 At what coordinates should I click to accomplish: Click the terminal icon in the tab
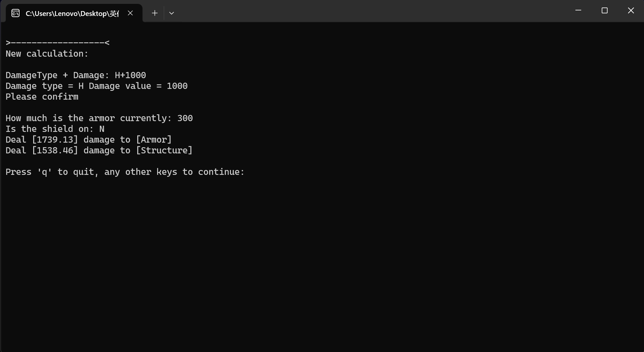tap(15, 13)
